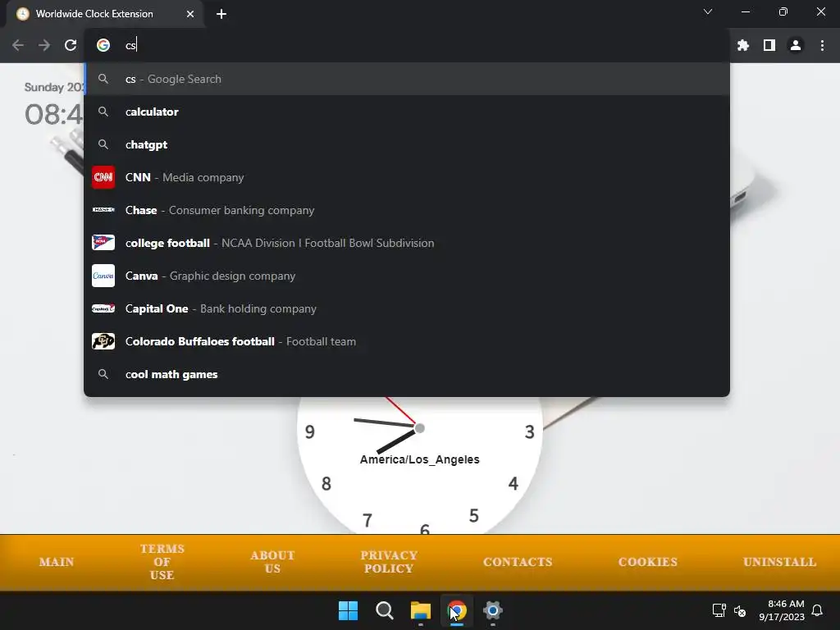Open File Explorer from the taskbar
Screen dimensions: 840x630
click(x=421, y=610)
